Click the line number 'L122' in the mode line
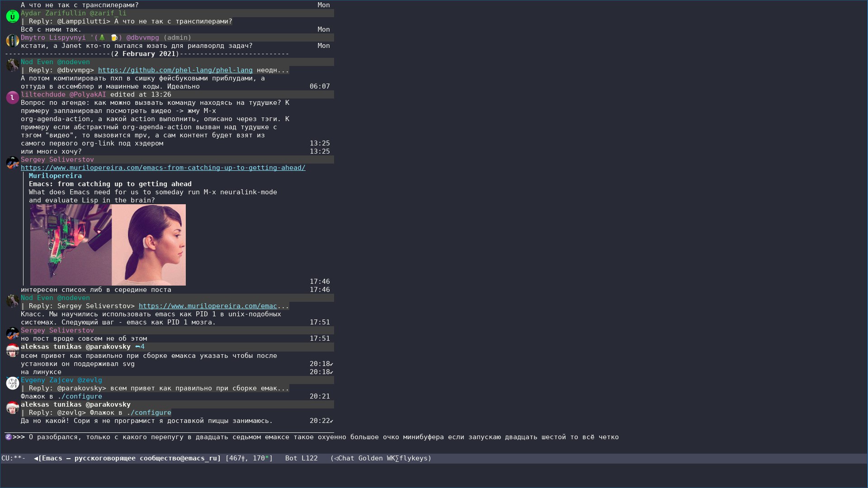 (310, 458)
